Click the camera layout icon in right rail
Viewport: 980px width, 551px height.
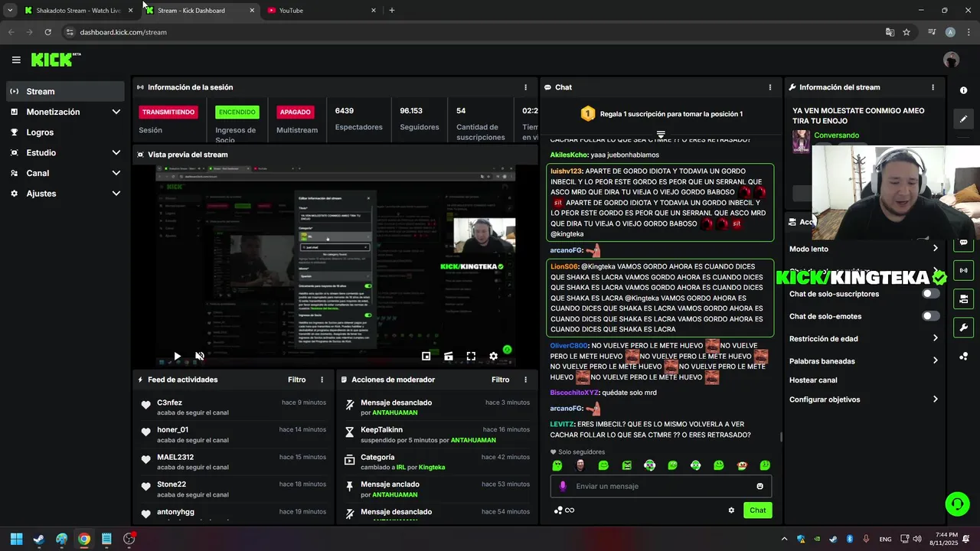coord(963,298)
